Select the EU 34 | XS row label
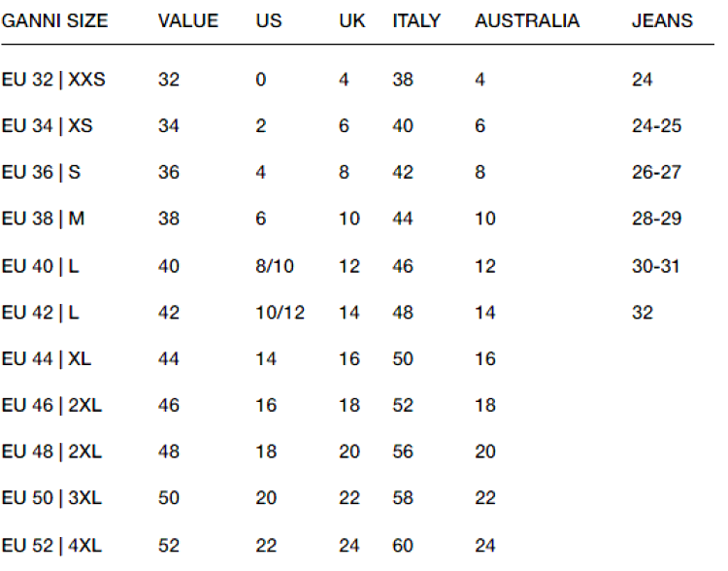The image size is (728, 571). (x=47, y=126)
